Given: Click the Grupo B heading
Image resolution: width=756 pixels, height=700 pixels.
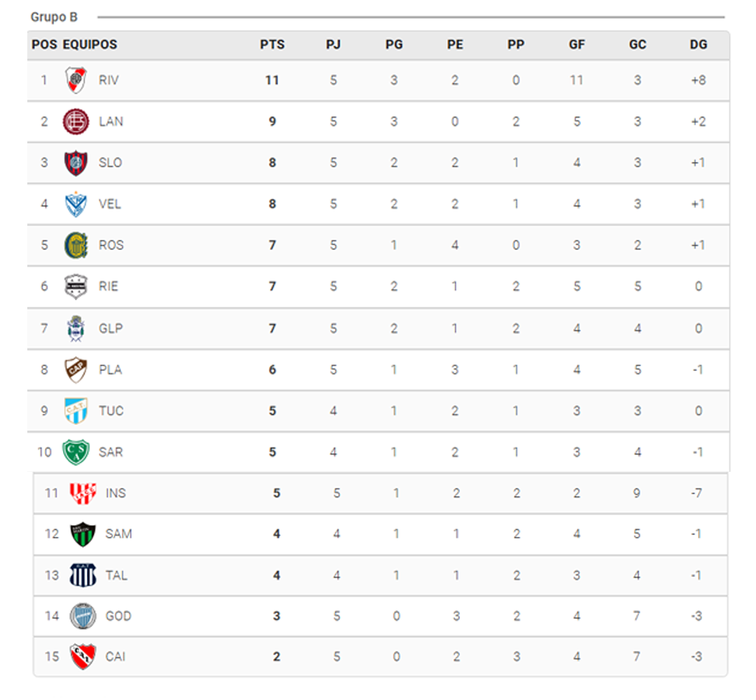Looking at the screenshot, I should tap(54, 17).
